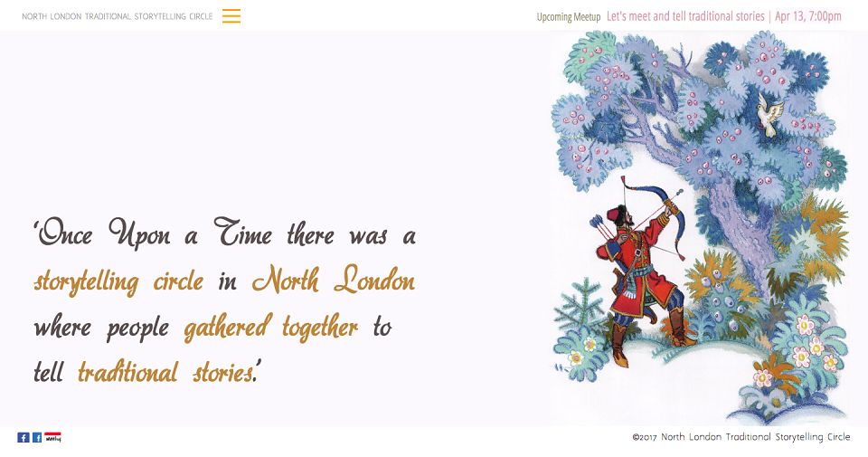Click the '©2017 North London Traditional Storytelling Circle' footer text
The height and width of the screenshot is (457, 868).
coord(741,437)
